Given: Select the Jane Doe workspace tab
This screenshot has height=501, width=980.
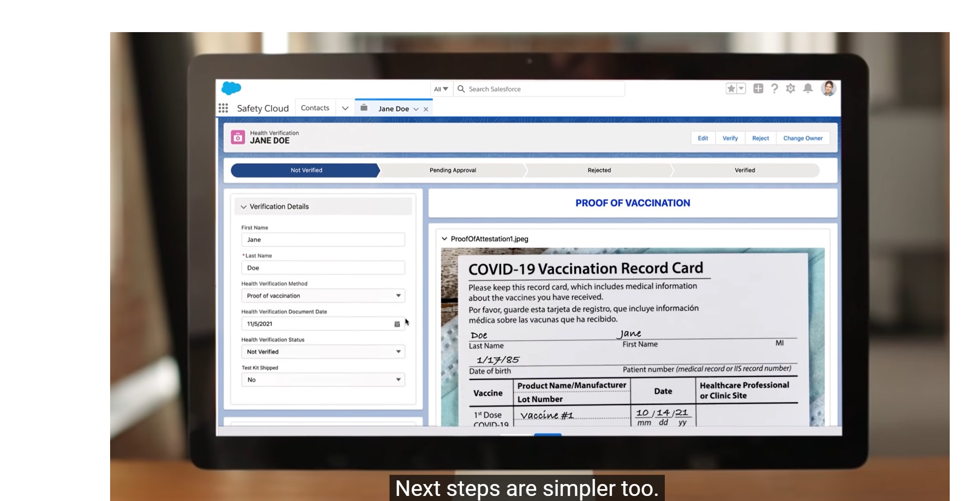Looking at the screenshot, I should 394,109.
